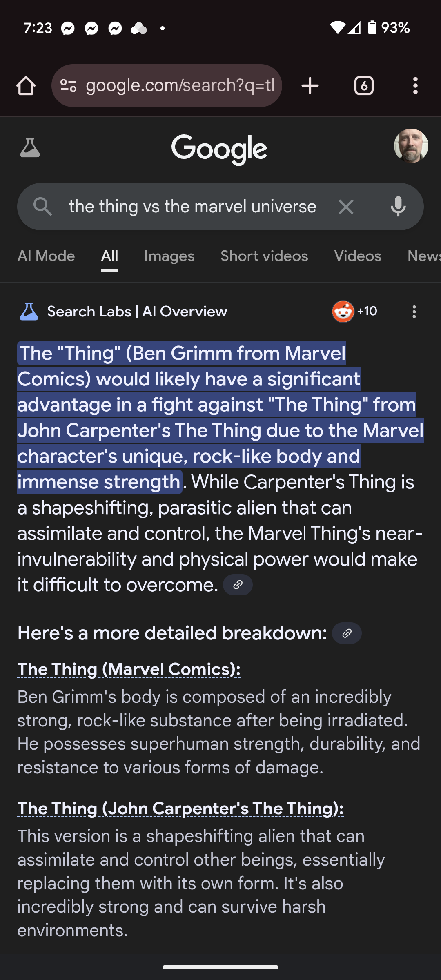
Task: Tap the search query text field
Action: click(192, 207)
